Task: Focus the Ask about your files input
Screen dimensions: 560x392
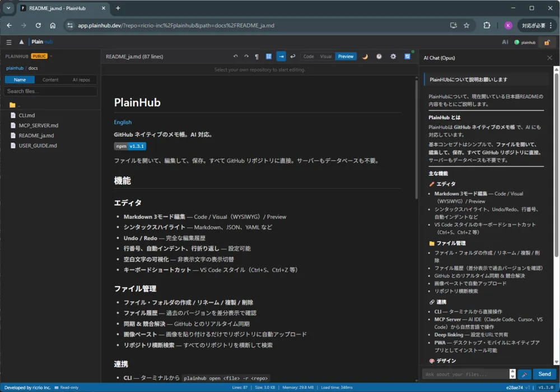Action: coord(465,374)
